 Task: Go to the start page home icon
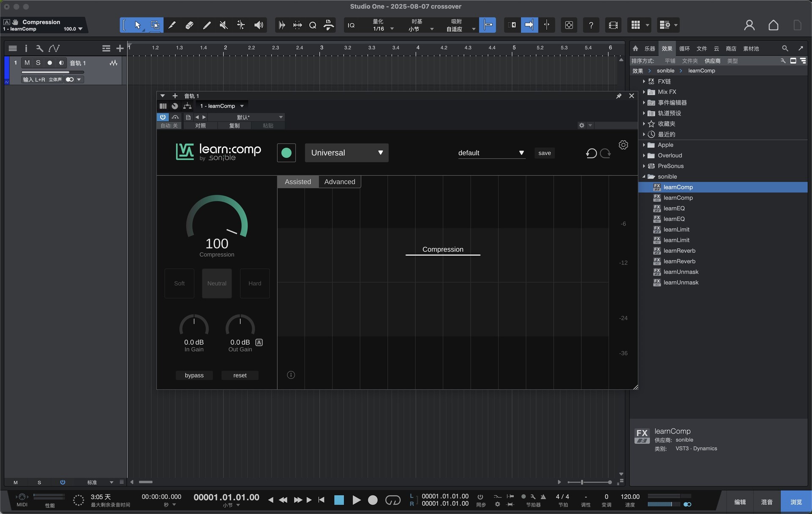point(774,25)
